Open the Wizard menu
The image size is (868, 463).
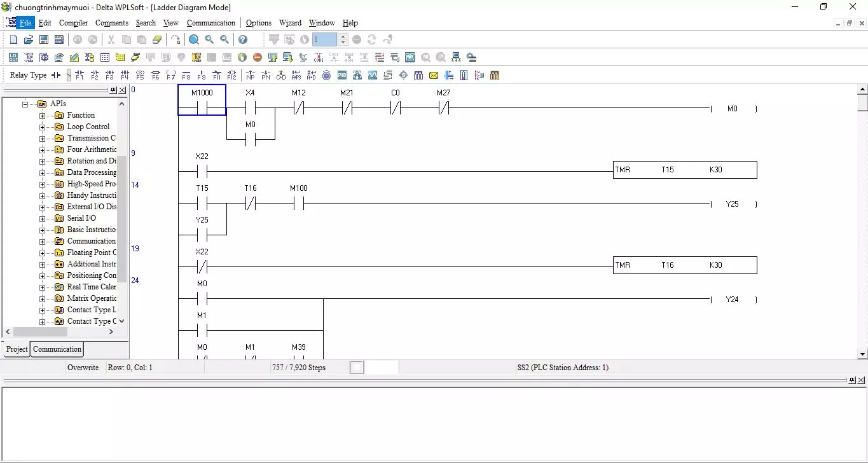[x=291, y=23]
